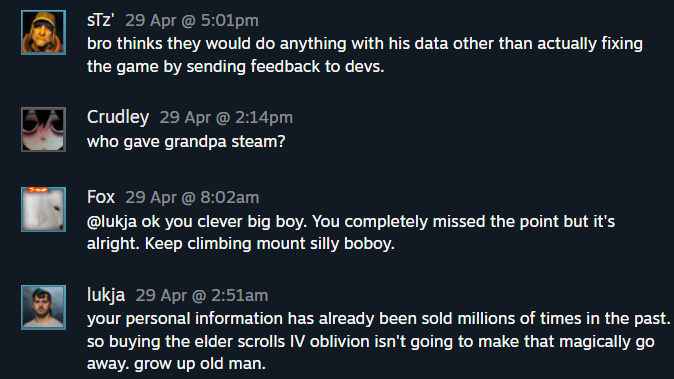The image size is (674, 379).
Task: Open lukja's man portrait avatar
Action: point(43,307)
